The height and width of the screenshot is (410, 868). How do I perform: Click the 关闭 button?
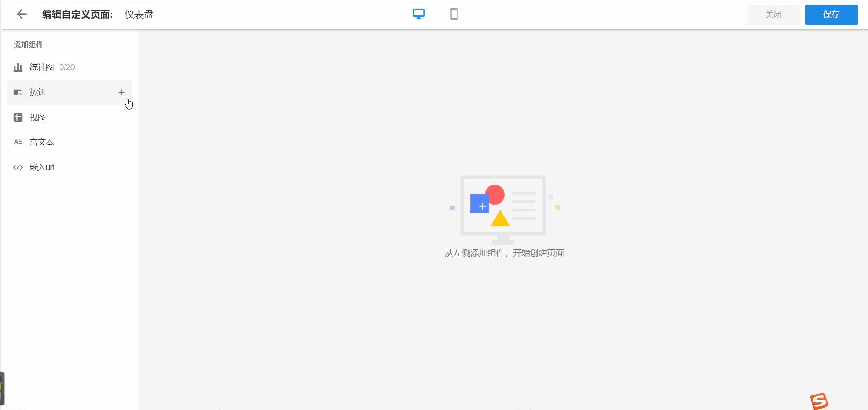pos(773,15)
